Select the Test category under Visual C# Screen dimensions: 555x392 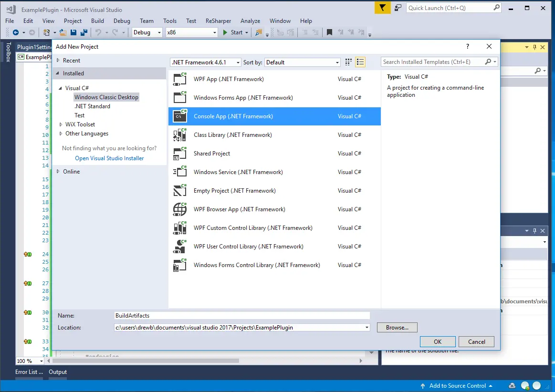click(79, 115)
